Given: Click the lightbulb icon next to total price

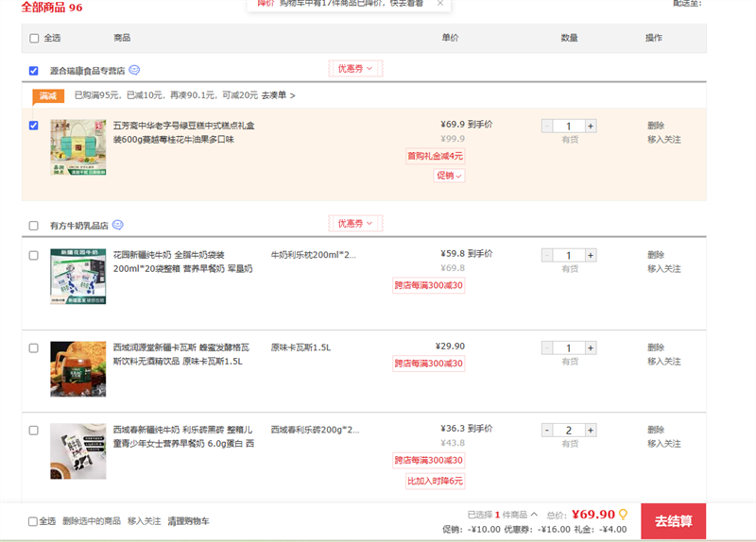Looking at the screenshot, I should [623, 515].
